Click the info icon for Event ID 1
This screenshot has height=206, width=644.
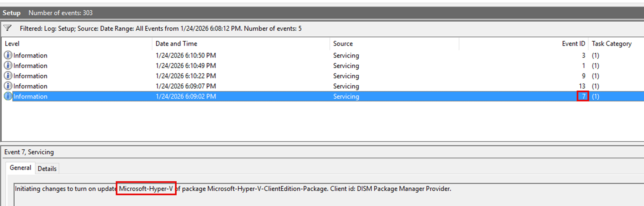tap(8, 65)
